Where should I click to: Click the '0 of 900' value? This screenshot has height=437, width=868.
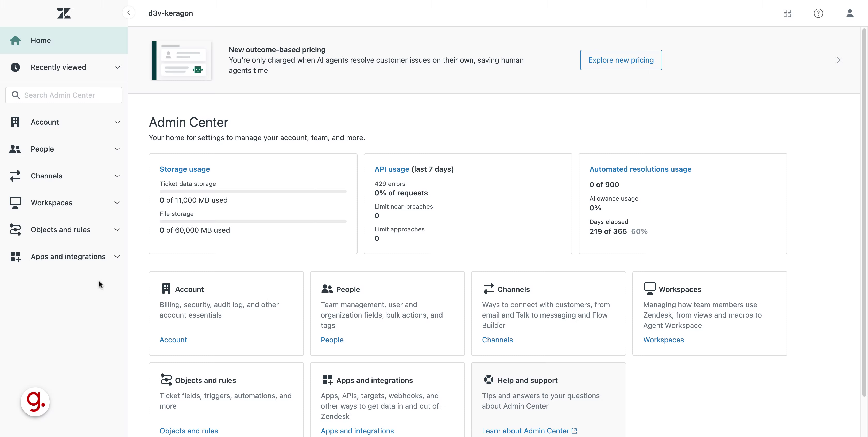604,184
